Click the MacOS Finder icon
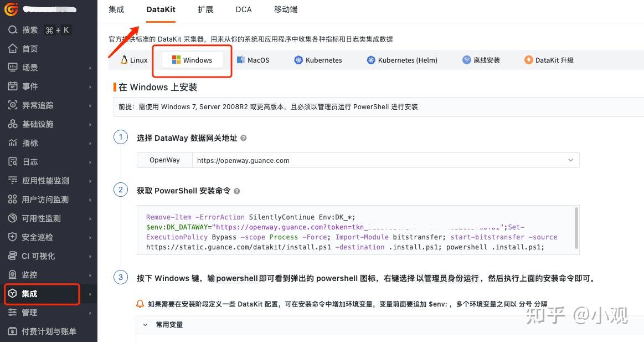The image size is (644, 342). point(241,60)
